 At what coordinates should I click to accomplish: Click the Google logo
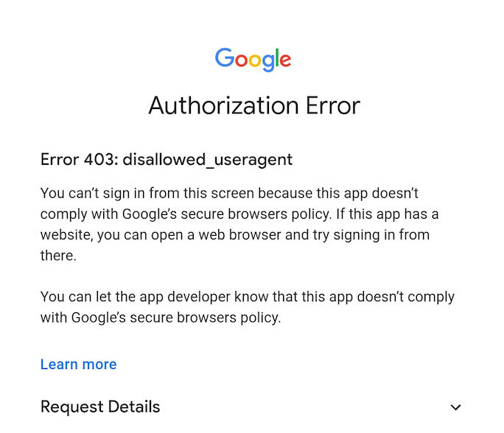[x=253, y=60]
